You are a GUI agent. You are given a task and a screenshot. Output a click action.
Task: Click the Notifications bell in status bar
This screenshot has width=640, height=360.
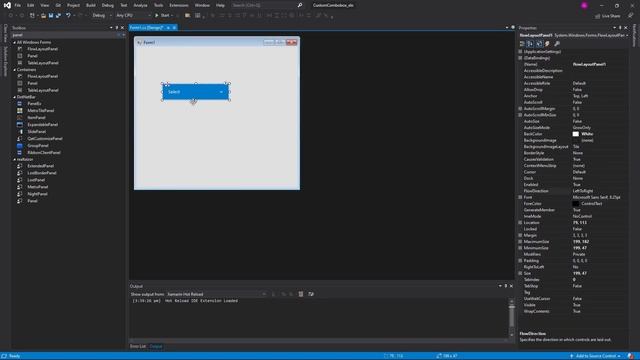point(631,356)
